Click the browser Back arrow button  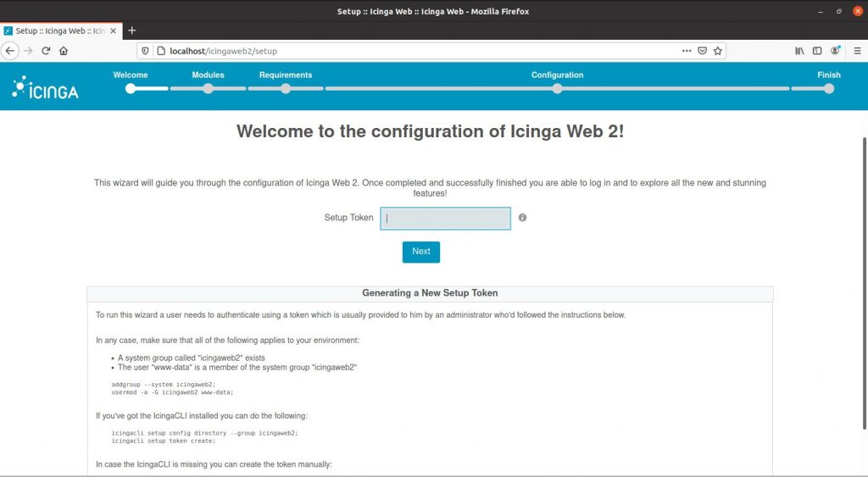point(10,51)
